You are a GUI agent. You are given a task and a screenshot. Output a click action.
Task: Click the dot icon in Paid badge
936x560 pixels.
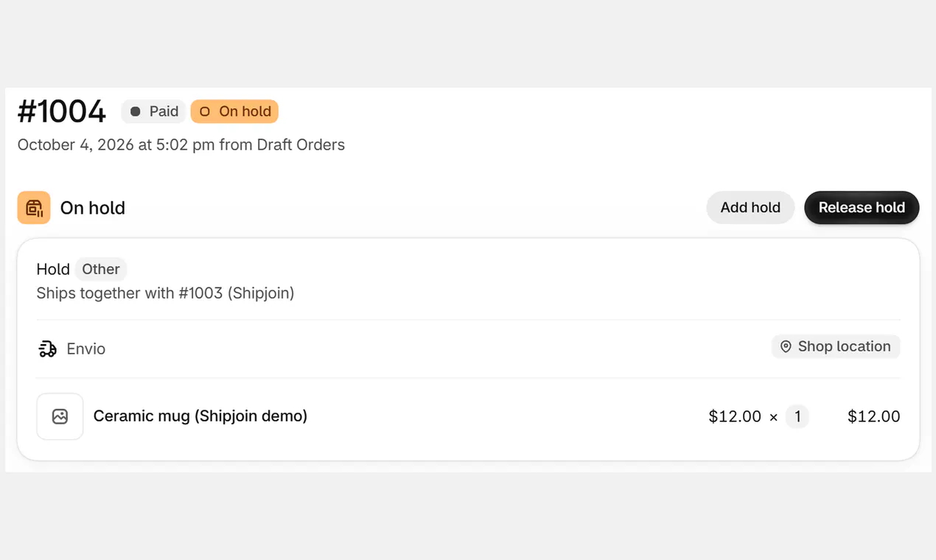point(136,111)
